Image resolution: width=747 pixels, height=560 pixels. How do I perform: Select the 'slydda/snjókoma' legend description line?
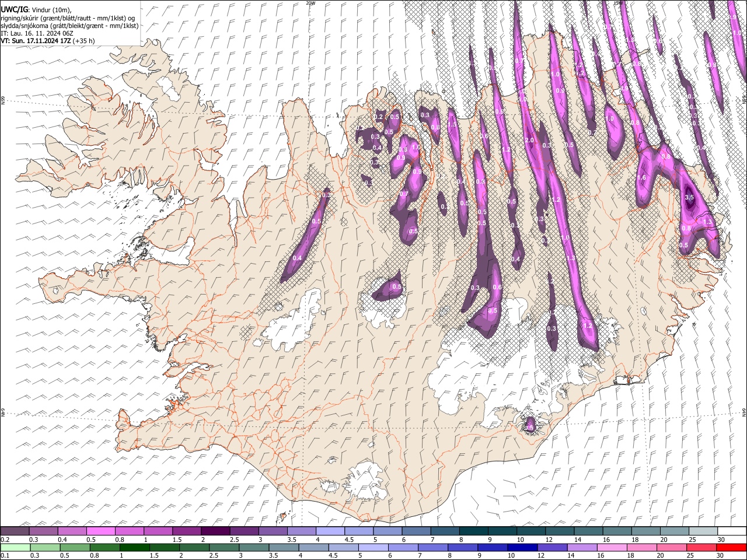(x=69, y=26)
